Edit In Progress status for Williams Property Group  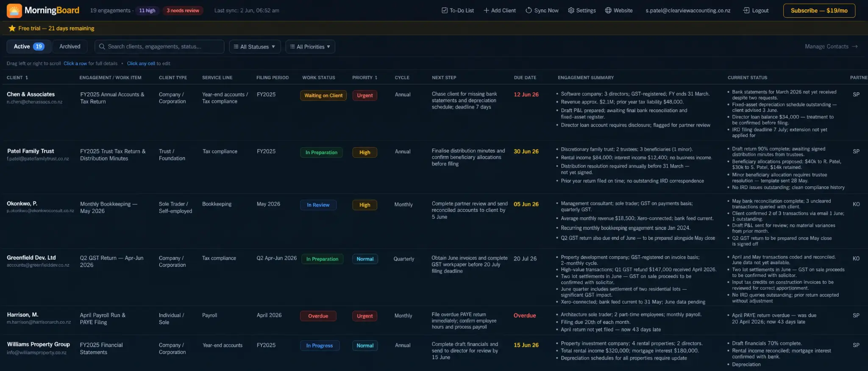(320, 346)
